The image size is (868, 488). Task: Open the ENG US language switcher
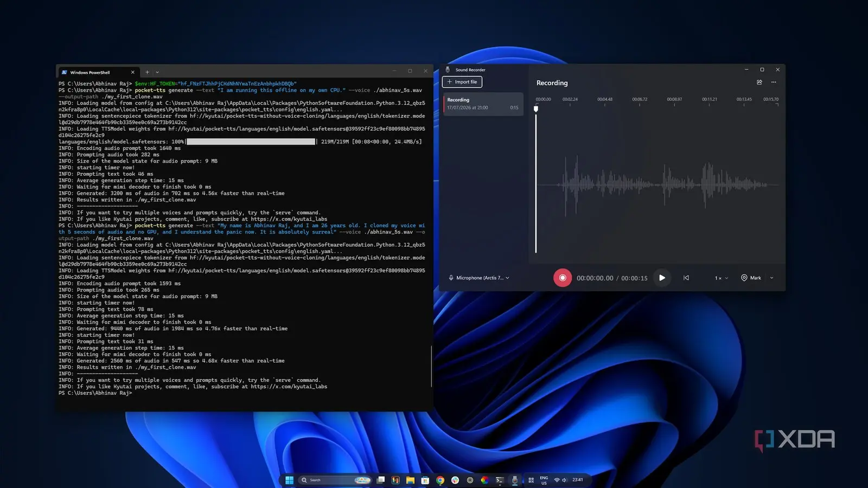tap(544, 480)
